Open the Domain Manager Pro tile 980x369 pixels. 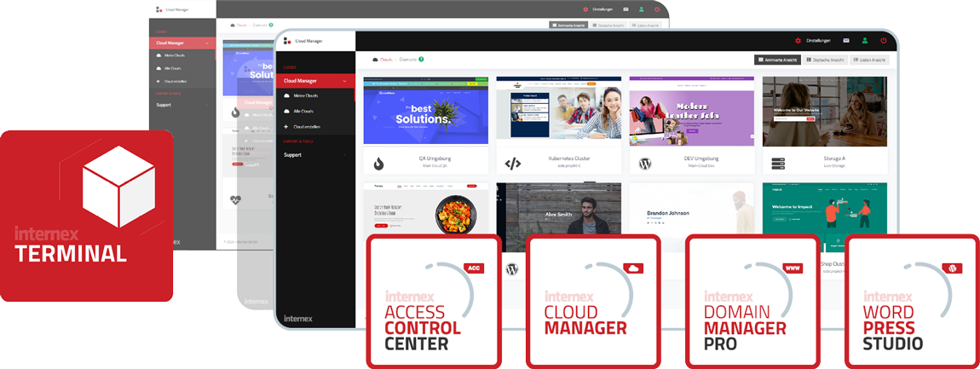click(x=752, y=301)
